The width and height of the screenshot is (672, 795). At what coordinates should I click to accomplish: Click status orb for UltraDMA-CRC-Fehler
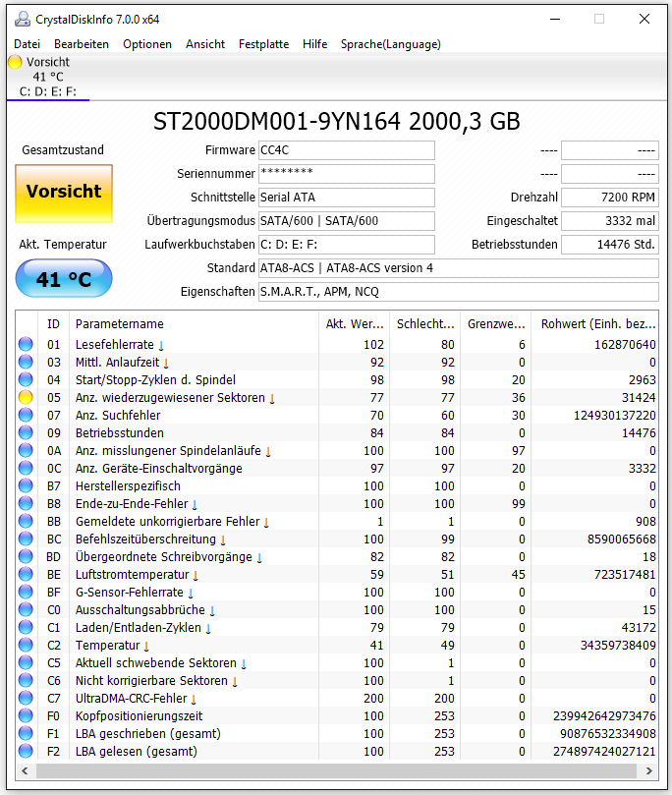pos(26,698)
